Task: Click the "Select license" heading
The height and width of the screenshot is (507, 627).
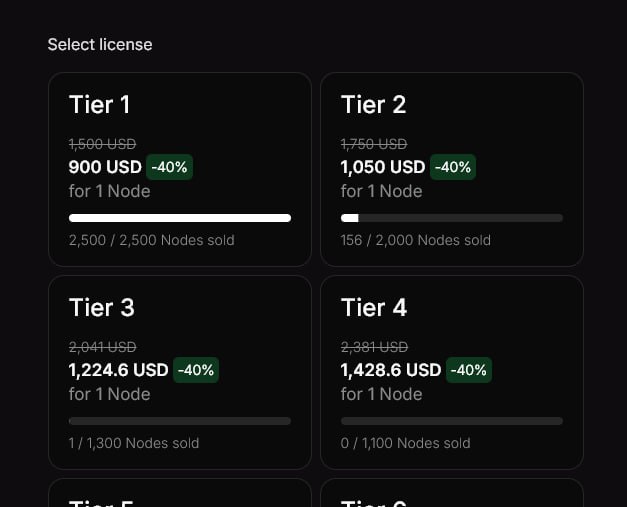Action: pyautogui.click(x=100, y=45)
